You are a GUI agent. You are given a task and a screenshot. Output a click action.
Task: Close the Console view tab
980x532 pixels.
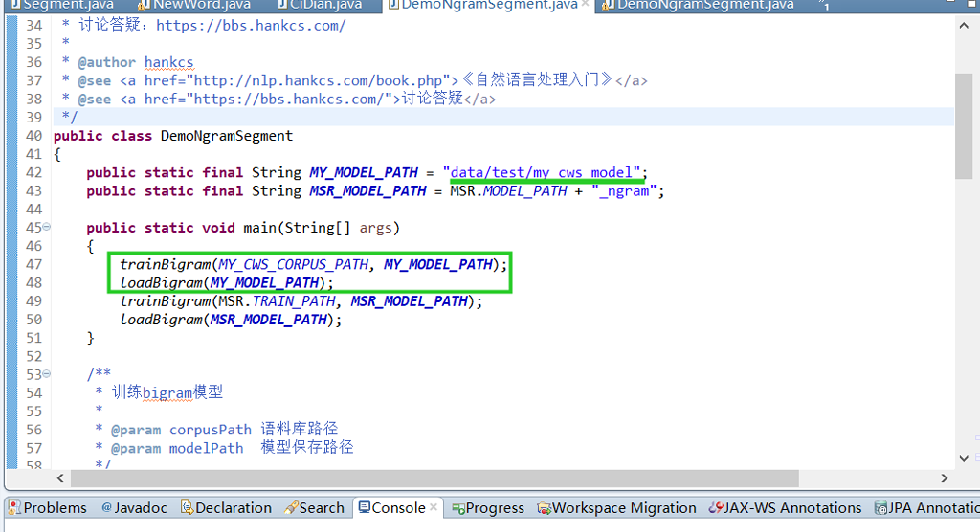pos(434,507)
